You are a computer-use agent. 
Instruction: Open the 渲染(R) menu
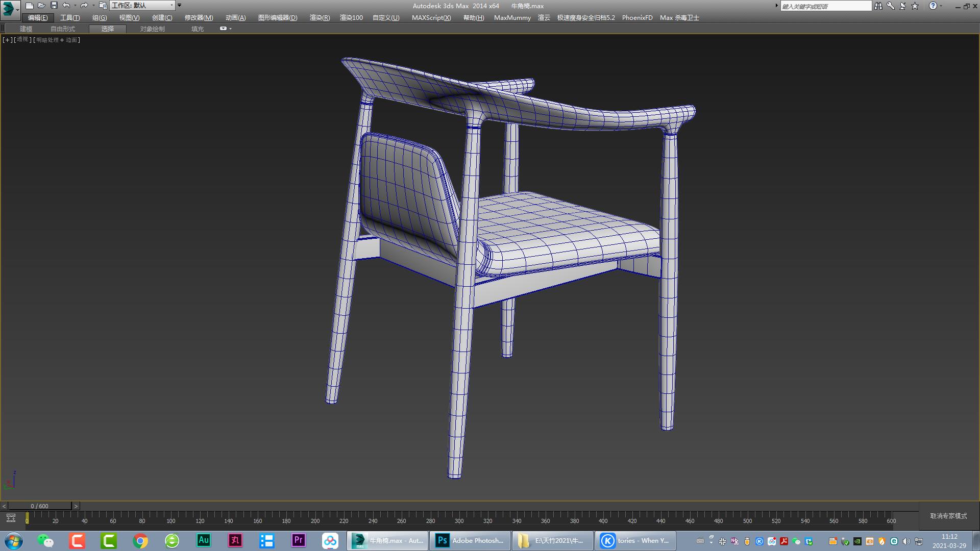[x=319, y=17]
